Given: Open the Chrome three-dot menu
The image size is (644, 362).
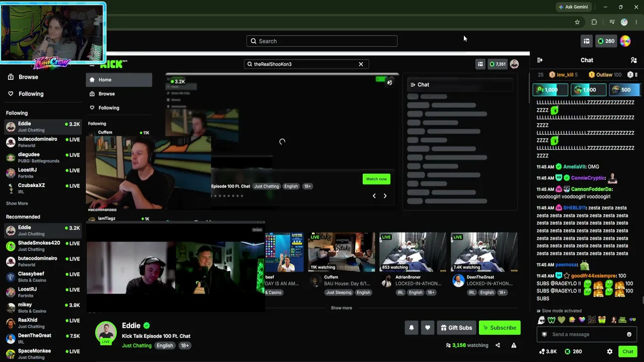Looking at the screenshot, I should [x=636, y=22].
